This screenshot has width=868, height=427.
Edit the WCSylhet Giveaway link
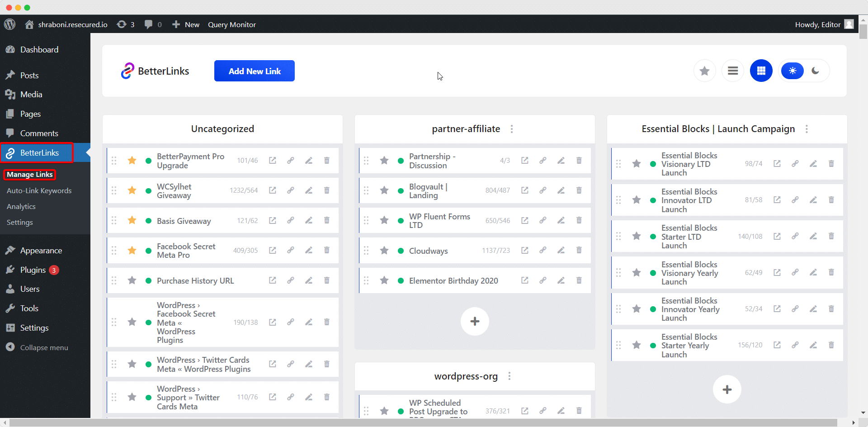click(309, 190)
